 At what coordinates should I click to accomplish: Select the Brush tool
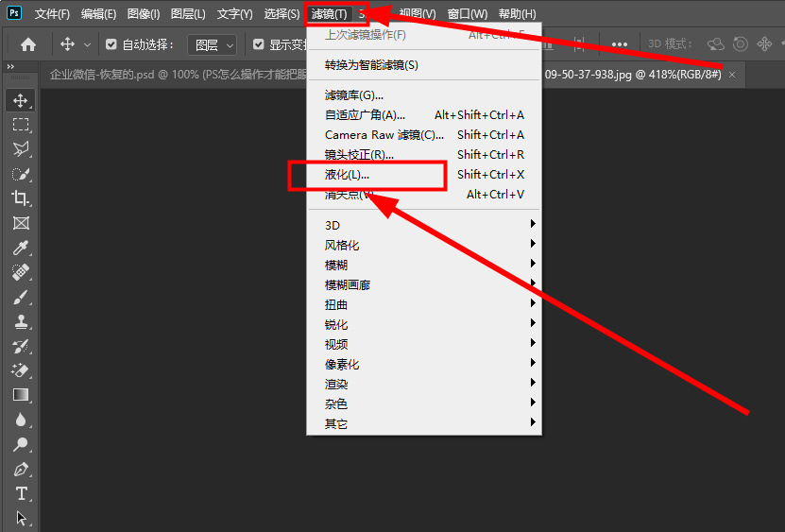point(21,297)
